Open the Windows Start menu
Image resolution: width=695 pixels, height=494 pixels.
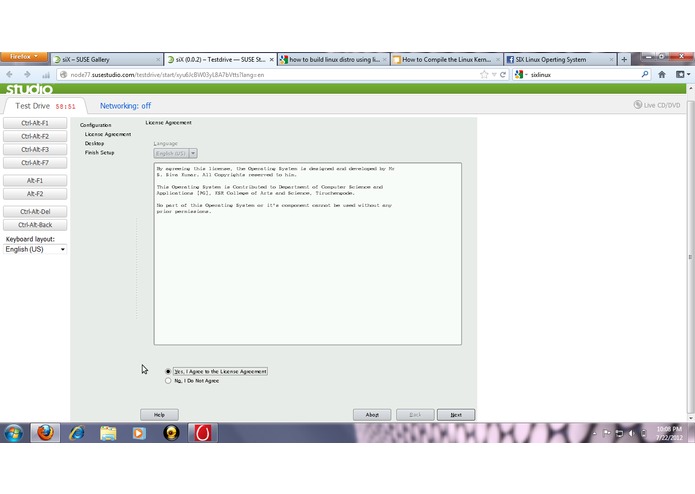[x=14, y=433]
